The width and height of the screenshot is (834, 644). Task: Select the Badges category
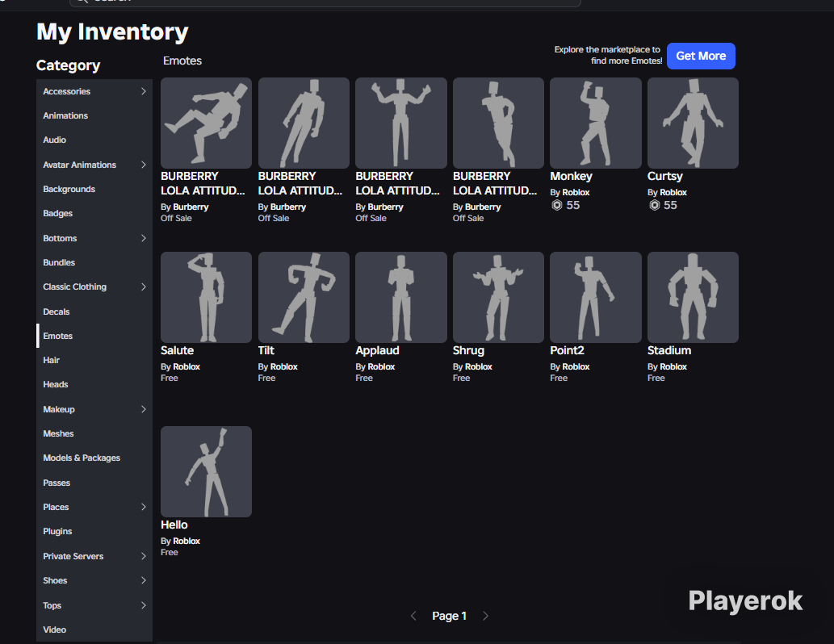pos(94,213)
